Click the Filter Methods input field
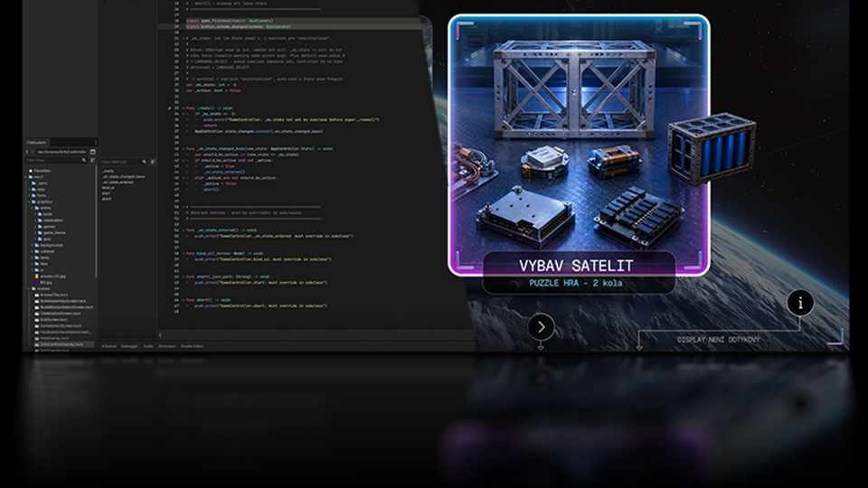868x488 pixels. [120, 162]
